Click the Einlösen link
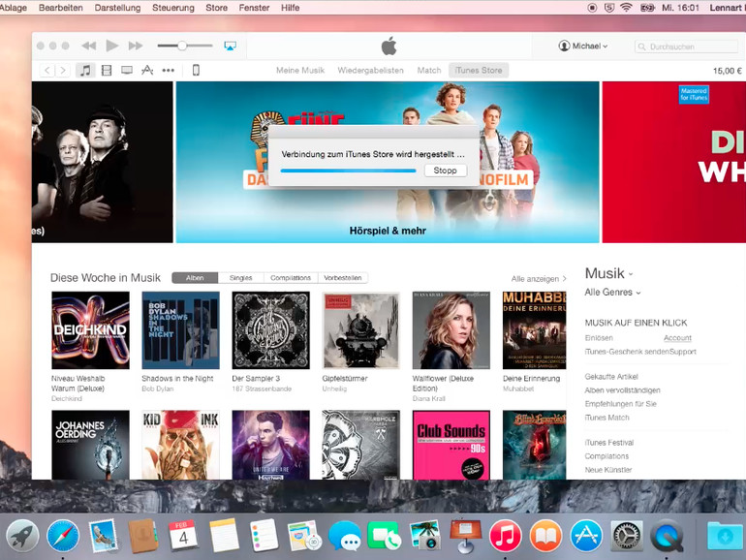This screenshot has width=746, height=560. click(x=599, y=338)
